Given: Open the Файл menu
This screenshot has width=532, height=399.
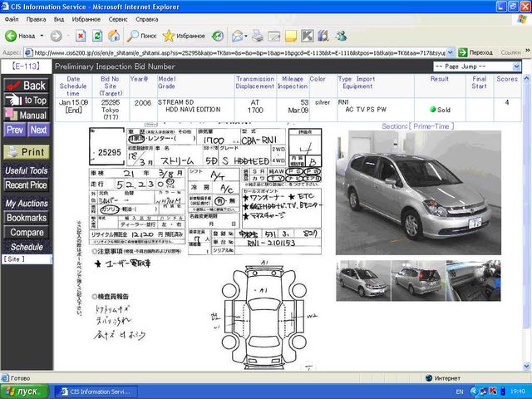Looking at the screenshot, I should click(12, 19).
